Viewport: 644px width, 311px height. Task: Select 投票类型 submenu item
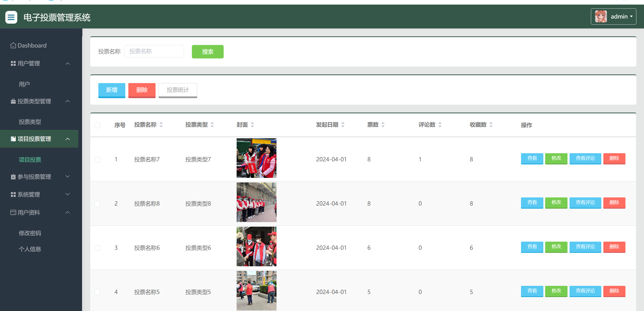(30, 122)
